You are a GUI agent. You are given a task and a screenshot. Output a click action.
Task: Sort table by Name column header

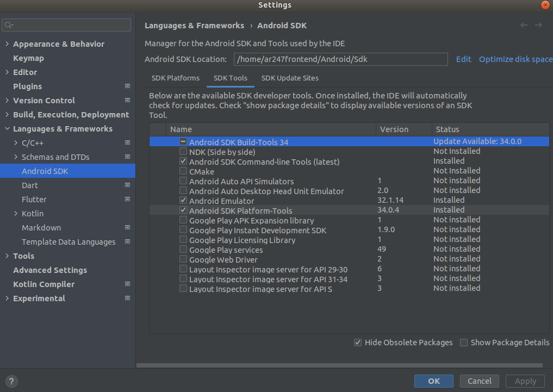[x=271, y=129]
